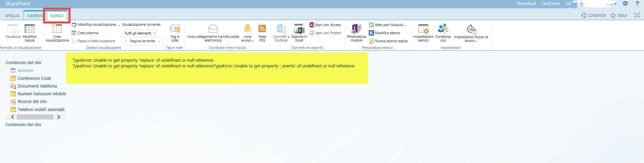Switch to Modifica rapida grid view
This screenshot has height=163, width=644.
pyautogui.click(x=30, y=33)
